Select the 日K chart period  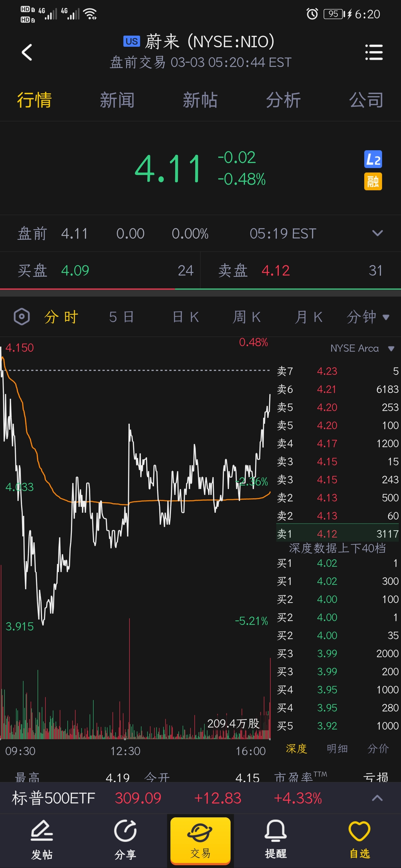(186, 317)
